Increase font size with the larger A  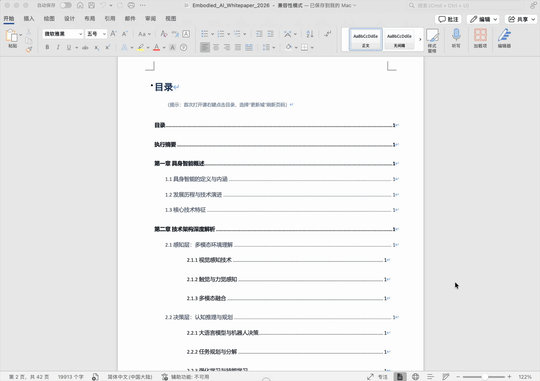pos(113,34)
